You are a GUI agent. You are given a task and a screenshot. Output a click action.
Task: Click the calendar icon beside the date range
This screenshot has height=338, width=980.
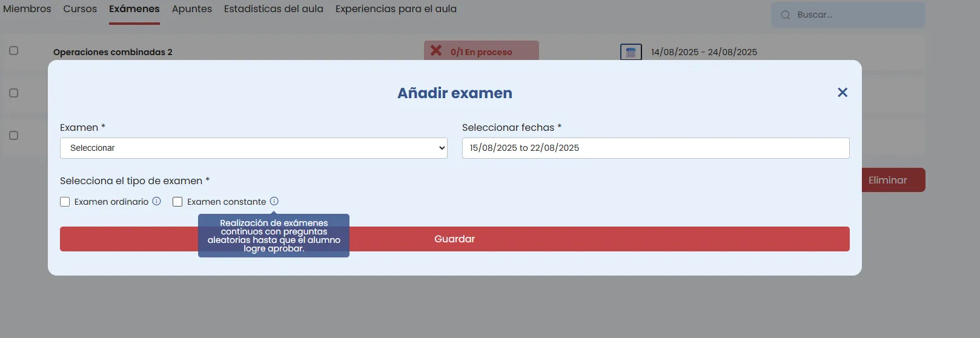click(x=631, y=52)
